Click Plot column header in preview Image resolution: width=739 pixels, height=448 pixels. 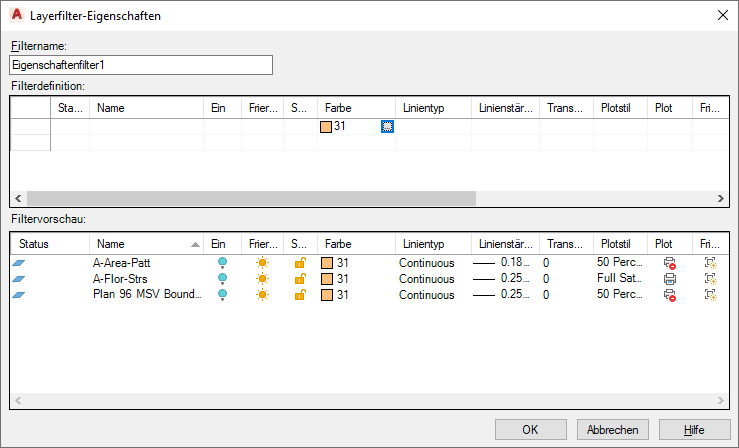pos(670,244)
